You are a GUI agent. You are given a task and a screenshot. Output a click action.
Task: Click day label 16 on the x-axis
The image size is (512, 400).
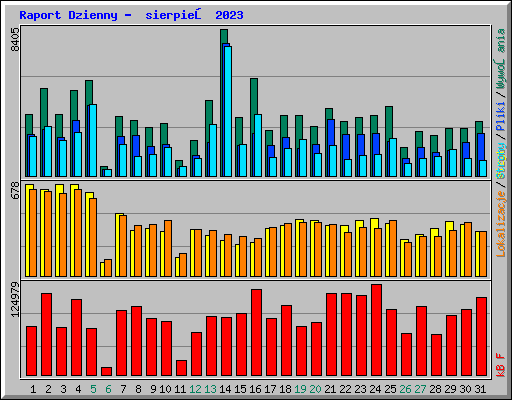point(255,389)
